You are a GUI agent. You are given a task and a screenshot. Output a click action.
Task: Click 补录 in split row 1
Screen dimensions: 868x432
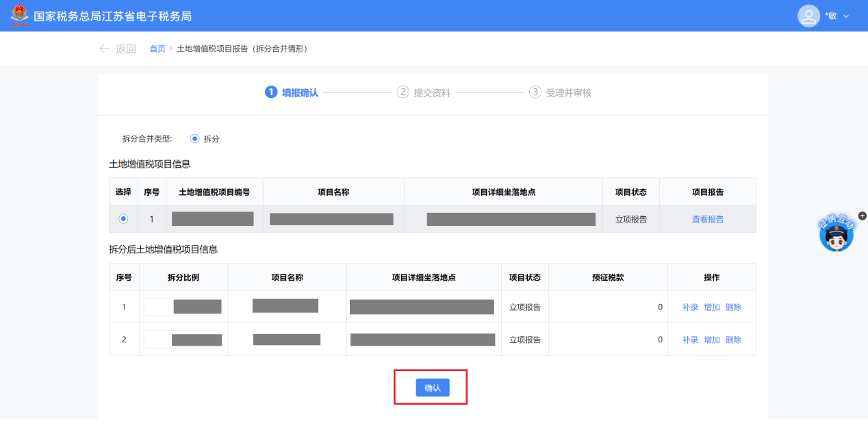coord(690,307)
